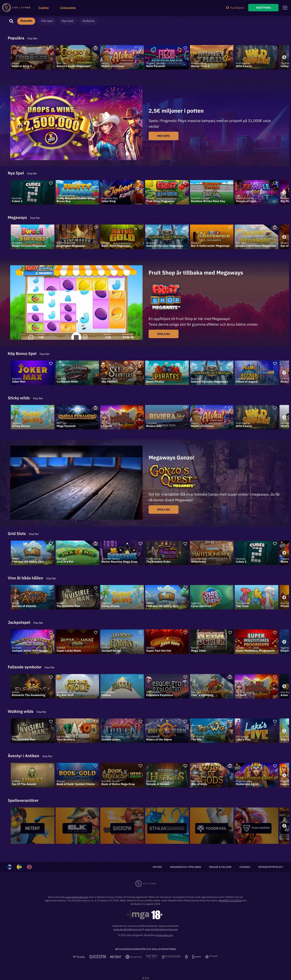Image resolution: width=291 pixels, height=980 pixels.
Task: Click SPELA NU for Megaways Gonzo banner
Action: click(163, 509)
